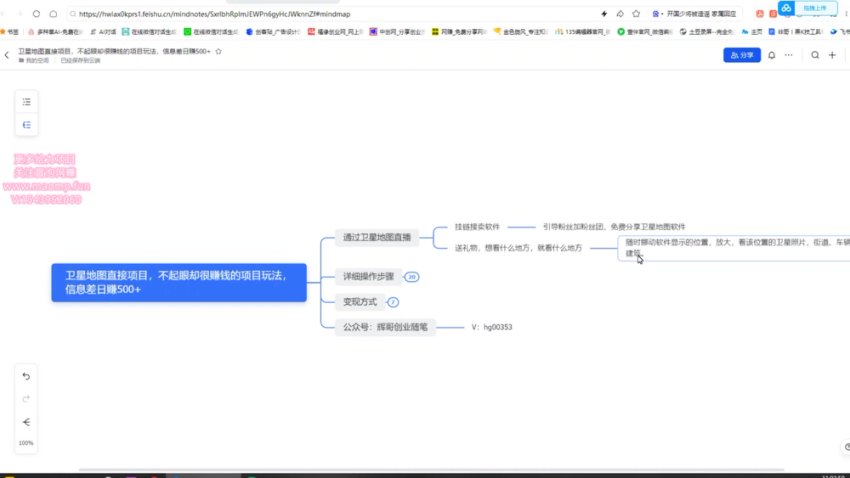Open the outline list view icon
Image resolution: width=850 pixels, height=478 pixels.
(27, 102)
